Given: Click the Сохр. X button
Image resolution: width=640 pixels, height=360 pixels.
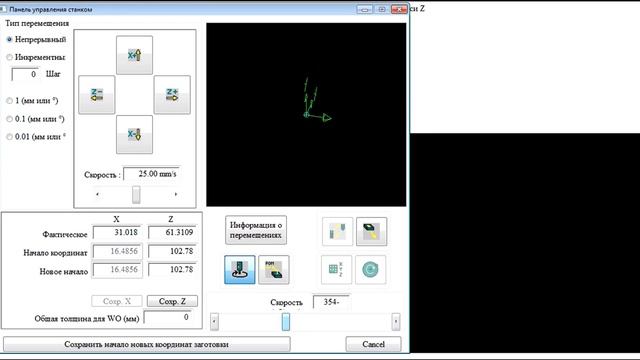Looking at the screenshot, I should [117, 301].
